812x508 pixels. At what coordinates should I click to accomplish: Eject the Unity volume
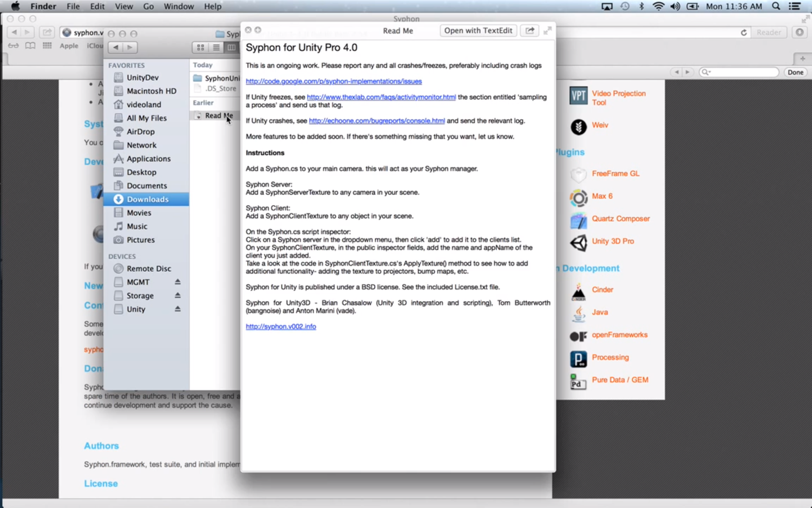[178, 309]
